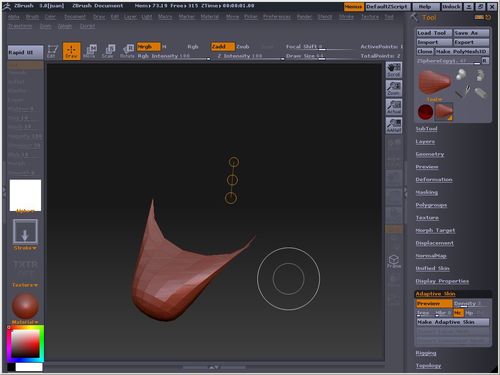The width and height of the screenshot is (500, 375).
Task: Click Make PolyMesh3D button
Action: tap(462, 52)
